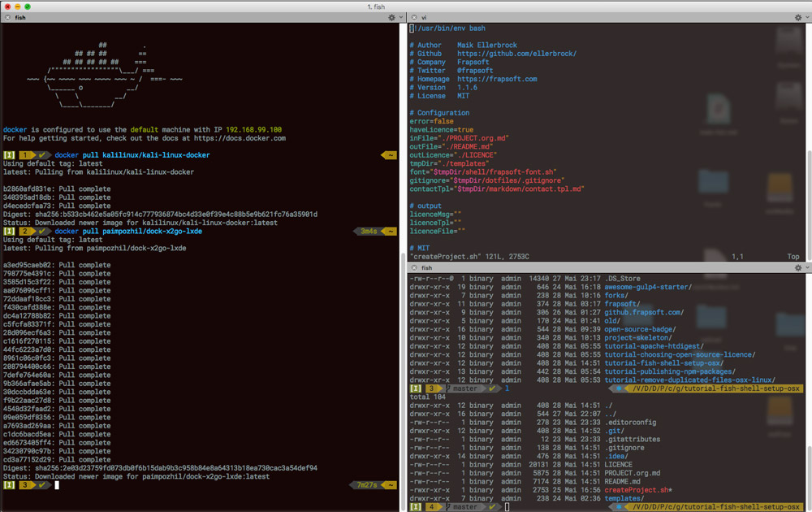This screenshot has width=812, height=512.
Task: Click the 'templates/' directory in the listing
Action: (x=624, y=498)
